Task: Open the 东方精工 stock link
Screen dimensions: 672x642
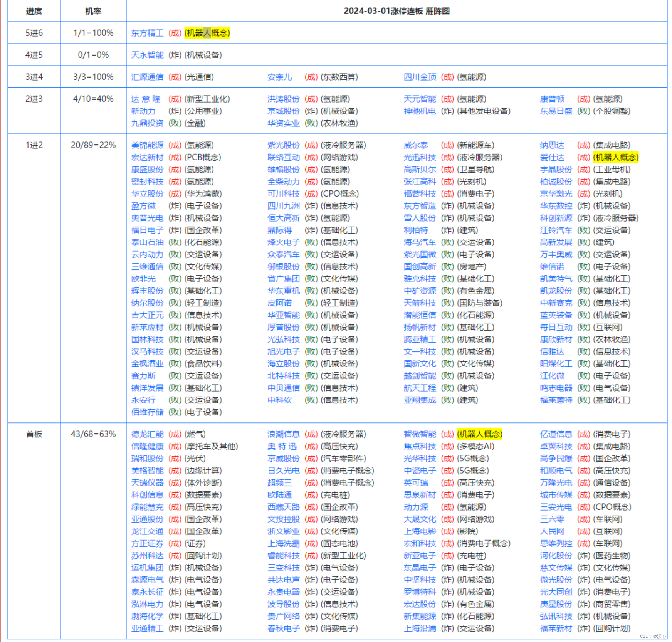Action: pos(147,33)
